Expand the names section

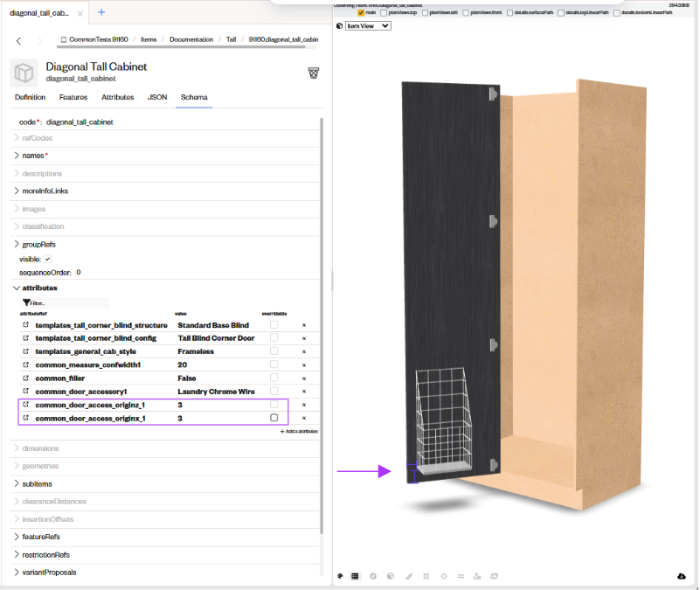pyautogui.click(x=17, y=156)
